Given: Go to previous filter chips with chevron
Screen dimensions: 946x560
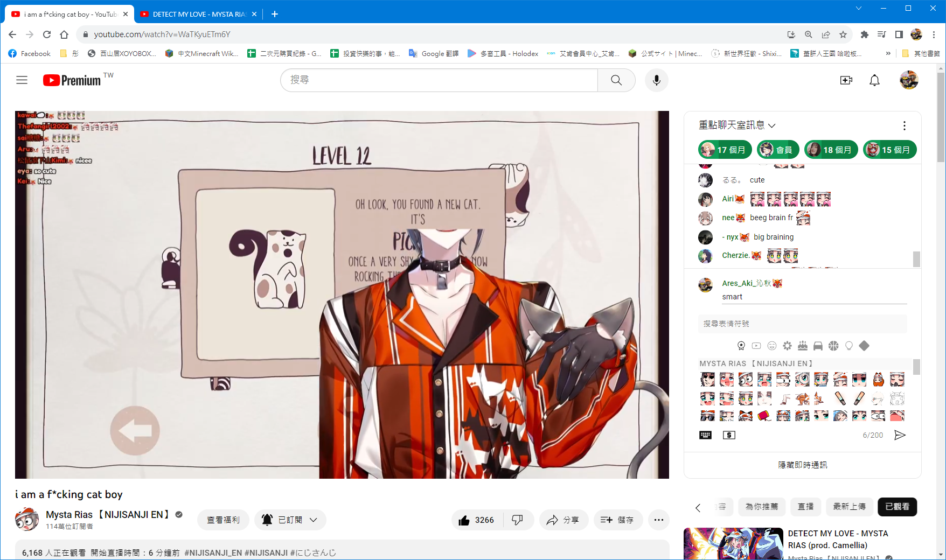Looking at the screenshot, I should [698, 508].
